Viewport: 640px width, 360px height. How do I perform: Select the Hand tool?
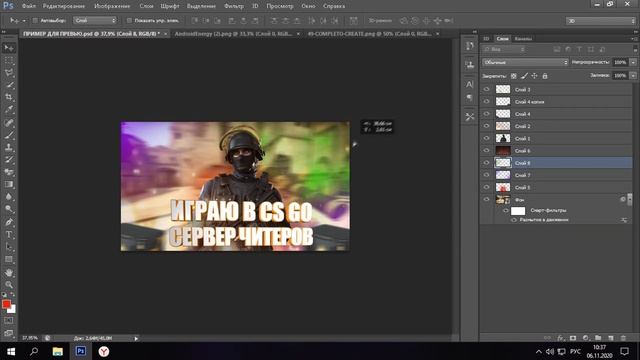[x=9, y=272]
